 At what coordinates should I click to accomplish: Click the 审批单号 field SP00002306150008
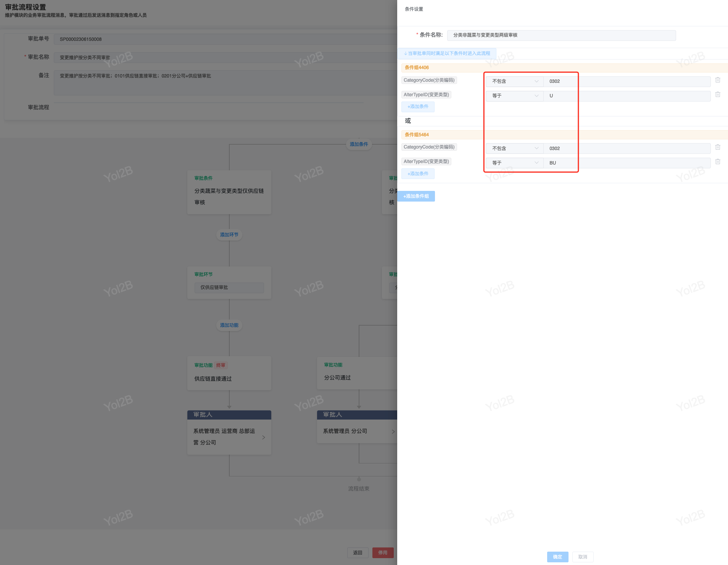[225, 39]
